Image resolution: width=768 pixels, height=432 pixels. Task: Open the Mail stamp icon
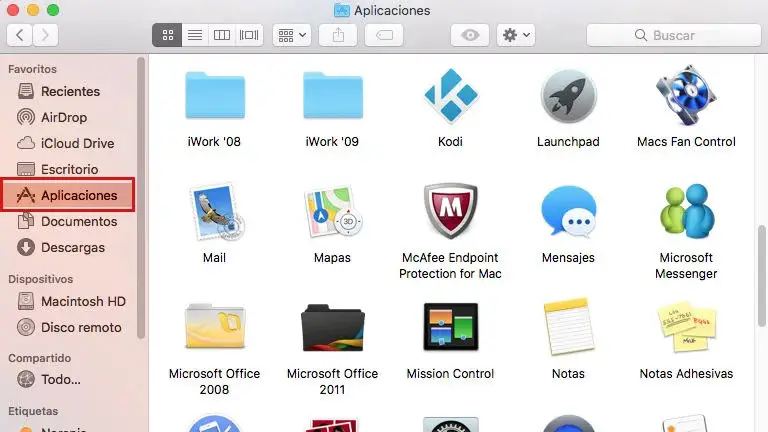(215, 212)
